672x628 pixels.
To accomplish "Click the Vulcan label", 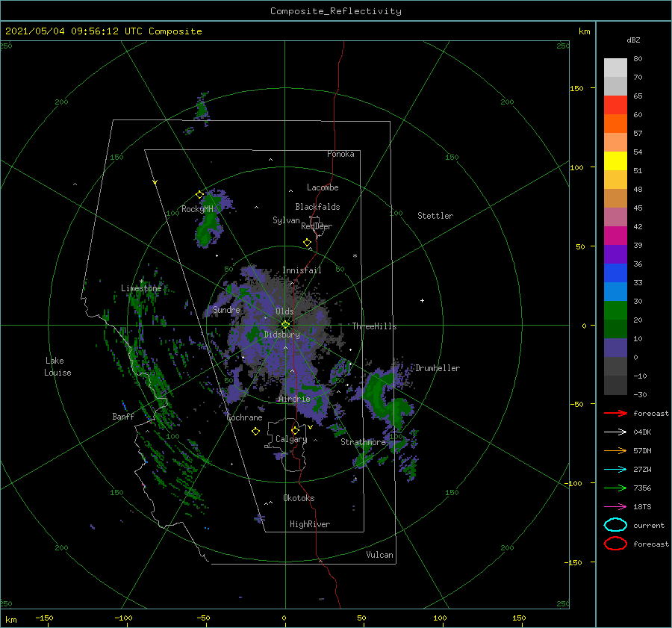I will pyautogui.click(x=379, y=555).
